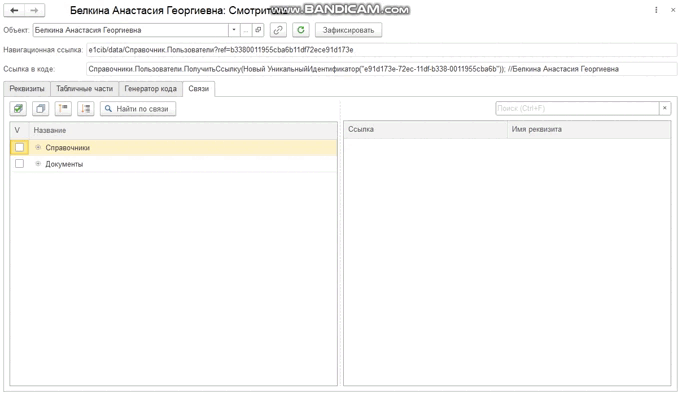Click the Ссылка в коде field
This screenshot has height=394, width=682.
381,69
